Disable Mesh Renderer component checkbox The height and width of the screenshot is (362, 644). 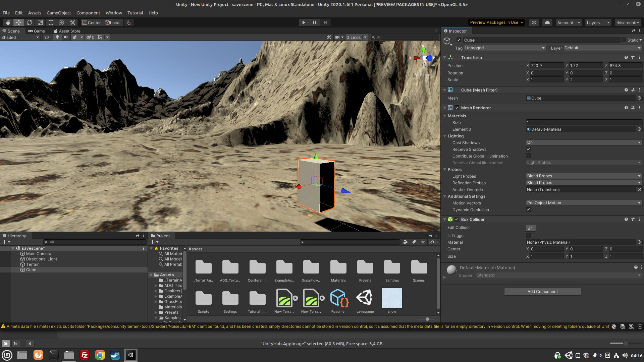[x=457, y=108]
